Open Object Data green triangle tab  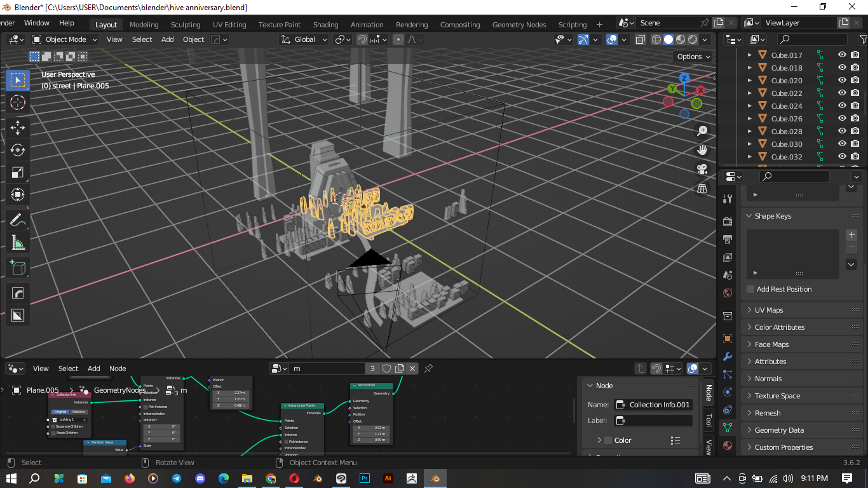pyautogui.click(x=728, y=428)
